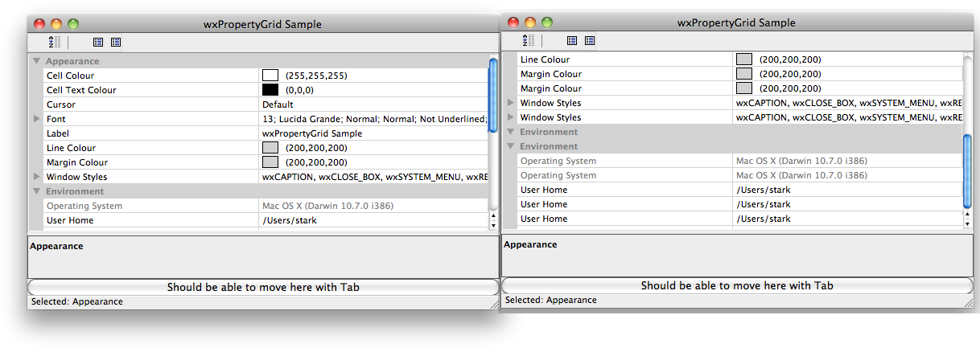Viewport: 980px width, 348px height.
Task: Click Margin Colour's (200,200,200) value in left window
Action: point(316,162)
